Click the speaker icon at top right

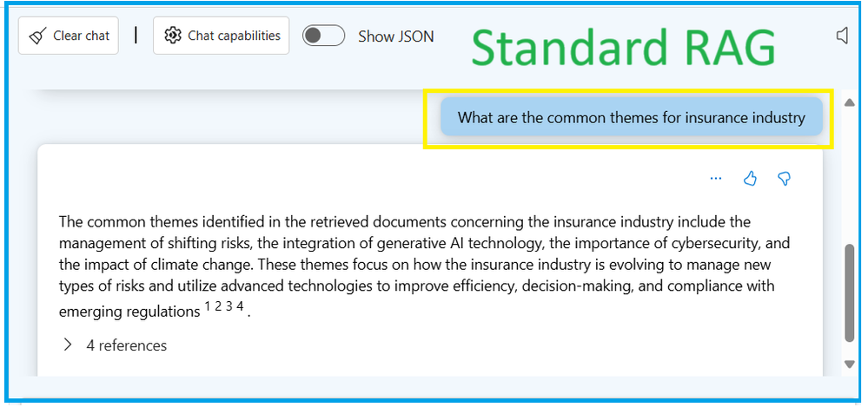tap(841, 36)
